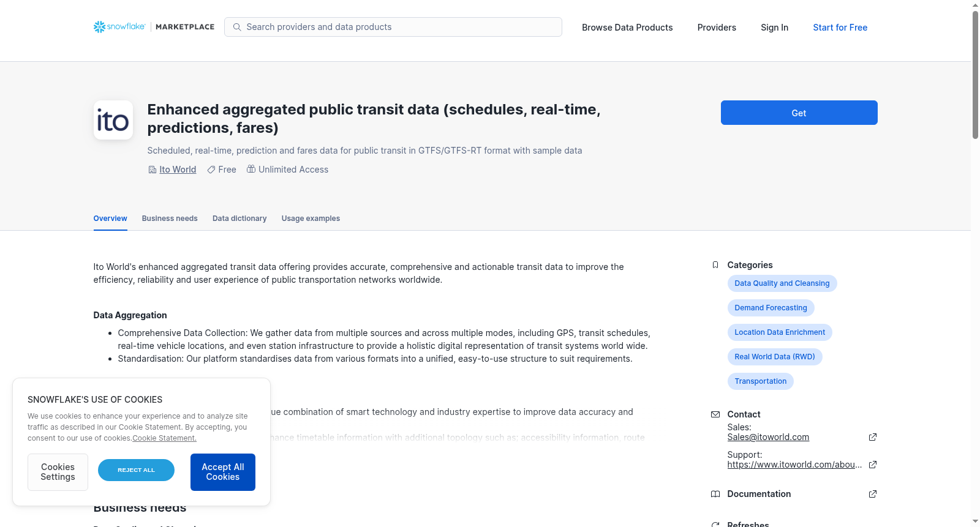Select the Overview tab
The height and width of the screenshot is (527, 980).
[110, 219]
